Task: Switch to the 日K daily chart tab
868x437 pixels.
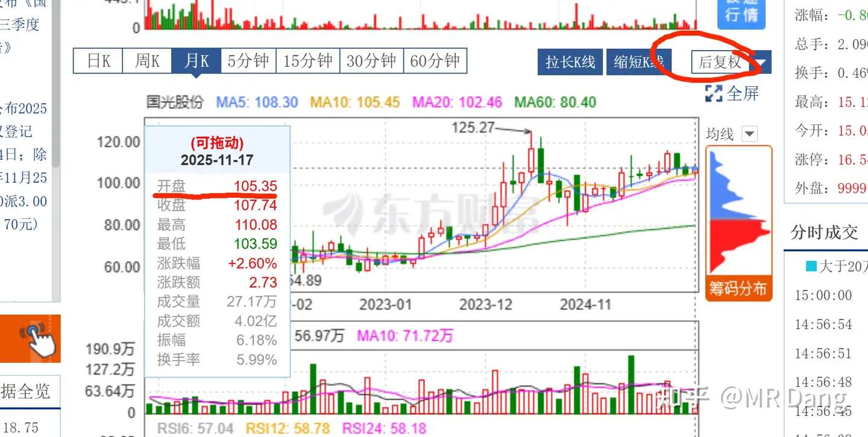Action: 98,61
